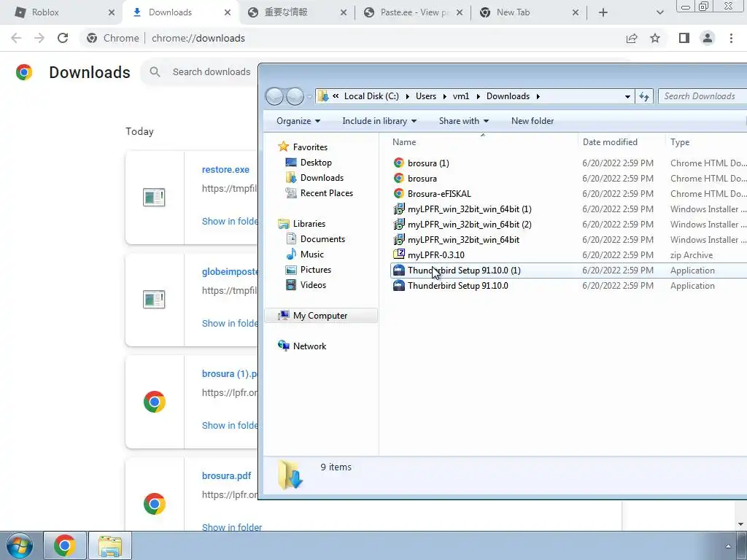This screenshot has width=747, height=560.
Task: Close the Roblox tab
Action: point(112,13)
